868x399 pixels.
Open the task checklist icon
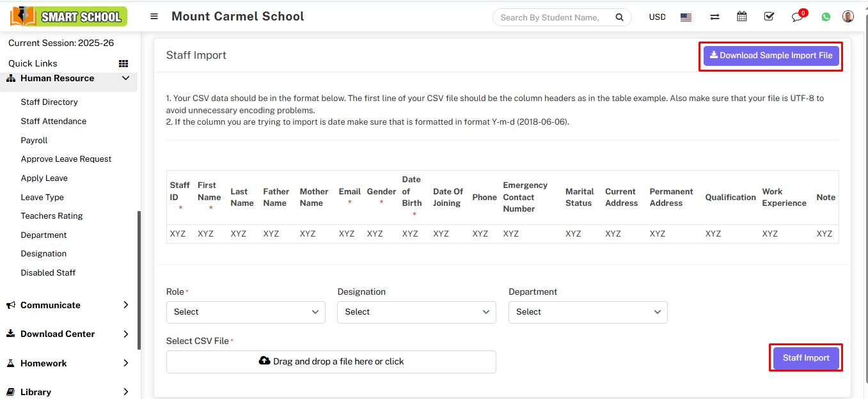pos(769,17)
